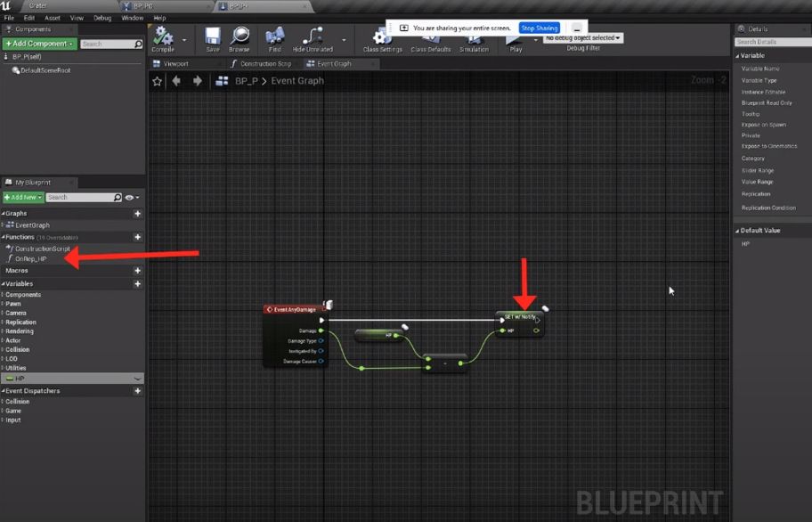
Task: Click the Find binoculars icon
Action: tap(274, 37)
